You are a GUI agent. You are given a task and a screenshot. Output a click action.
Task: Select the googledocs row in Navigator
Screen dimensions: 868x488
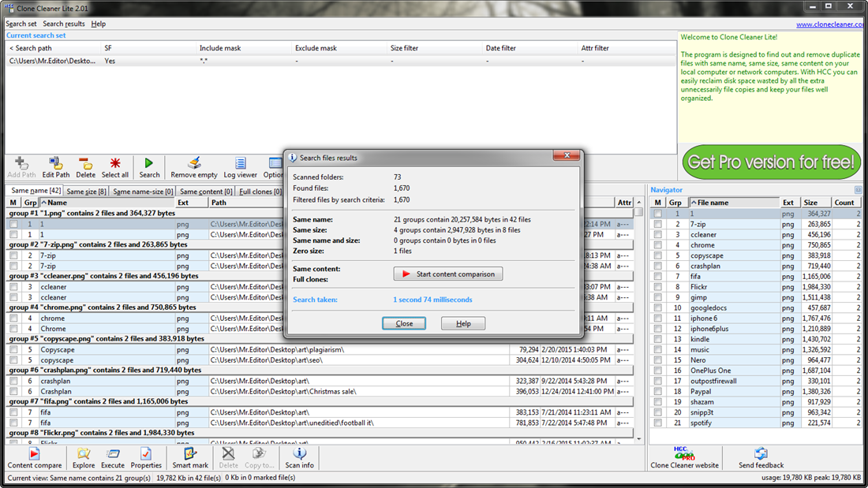pyautogui.click(x=756, y=307)
